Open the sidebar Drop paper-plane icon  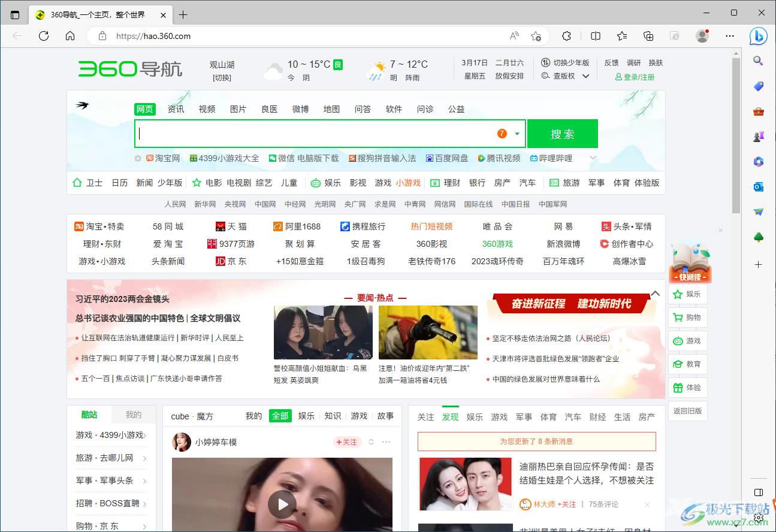[759, 212]
